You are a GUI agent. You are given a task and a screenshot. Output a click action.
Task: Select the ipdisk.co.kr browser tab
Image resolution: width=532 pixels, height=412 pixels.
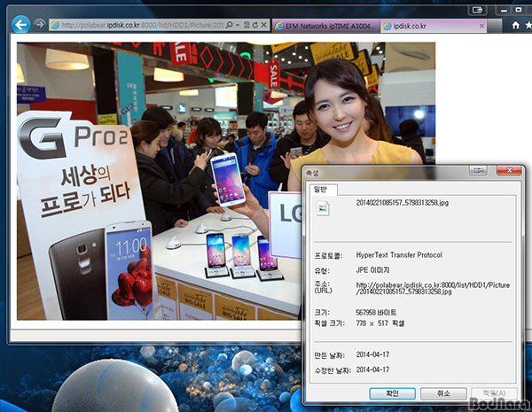434,26
